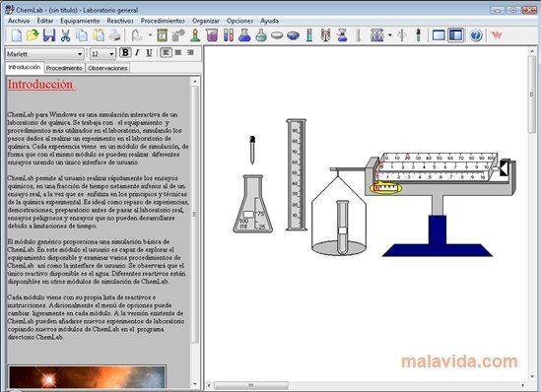Open the Procedimientos menu

point(163,21)
